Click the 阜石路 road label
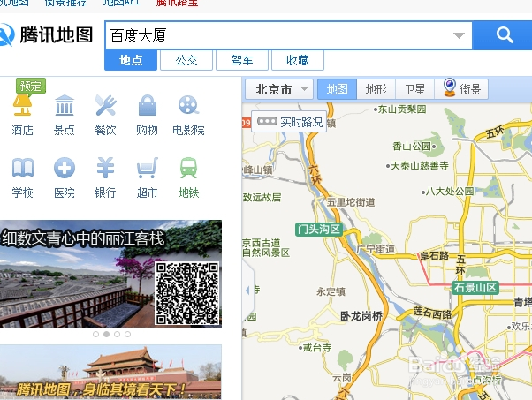The width and height of the screenshot is (532, 400). [x=435, y=255]
